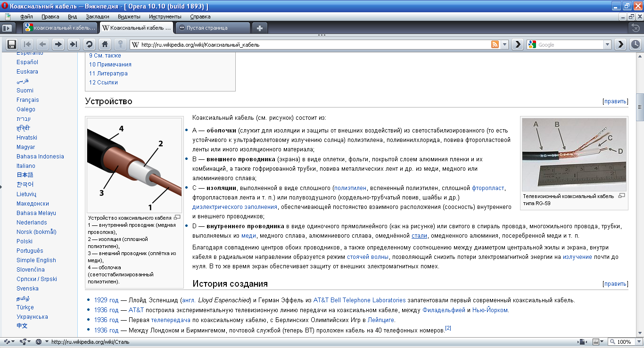This screenshot has height=348, width=644.
Task: Go back with the left arrow
Action: pyautogui.click(x=42, y=44)
